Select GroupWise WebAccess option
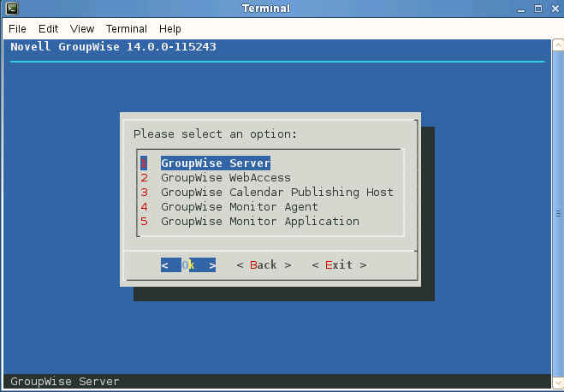Screen dimensions: 564x392 pos(226,178)
